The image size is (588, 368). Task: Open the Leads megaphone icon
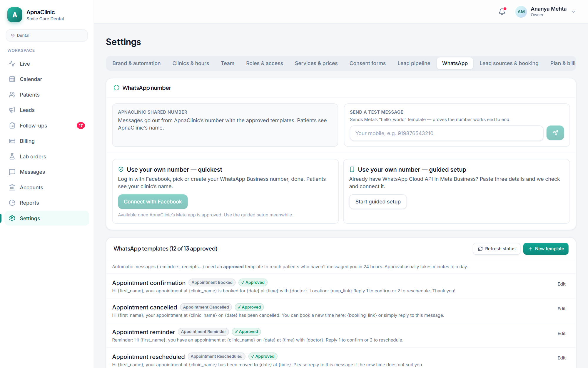12,110
